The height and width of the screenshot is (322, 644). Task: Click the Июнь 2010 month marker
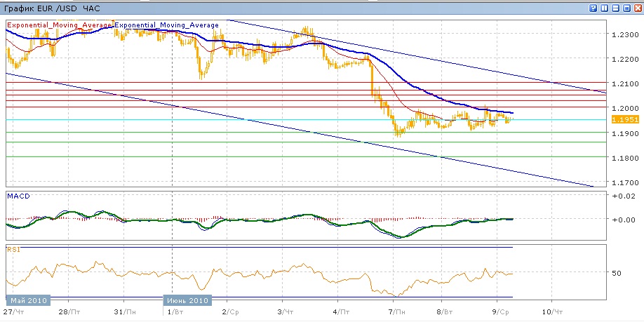[x=189, y=300]
